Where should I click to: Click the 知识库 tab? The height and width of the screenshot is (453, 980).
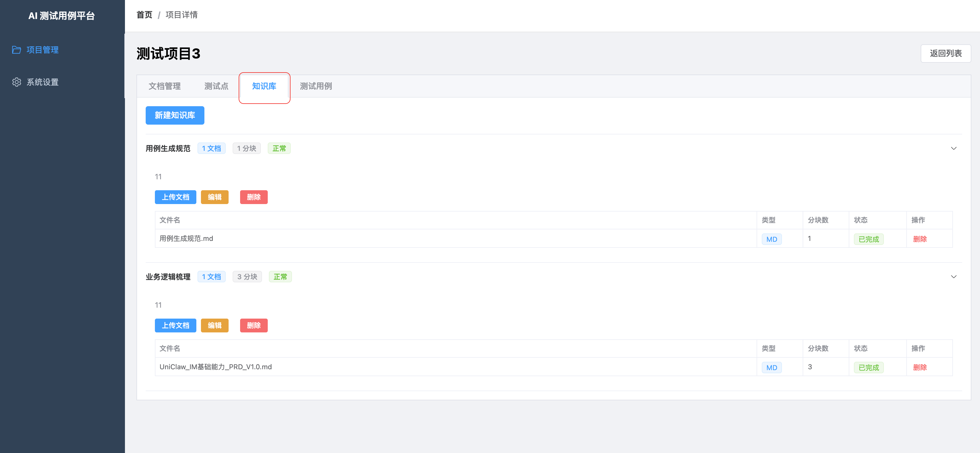264,86
